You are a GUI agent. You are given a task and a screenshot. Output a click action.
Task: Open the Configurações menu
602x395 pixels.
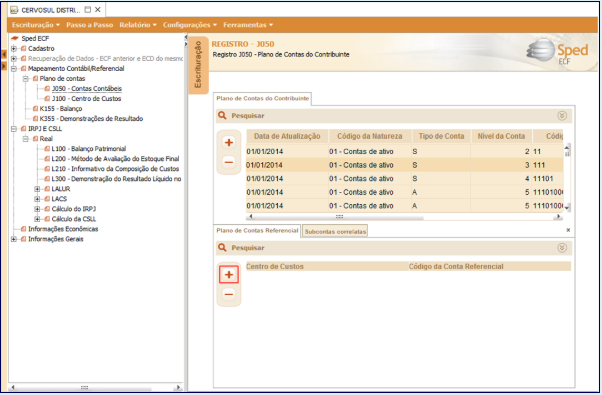coord(190,25)
